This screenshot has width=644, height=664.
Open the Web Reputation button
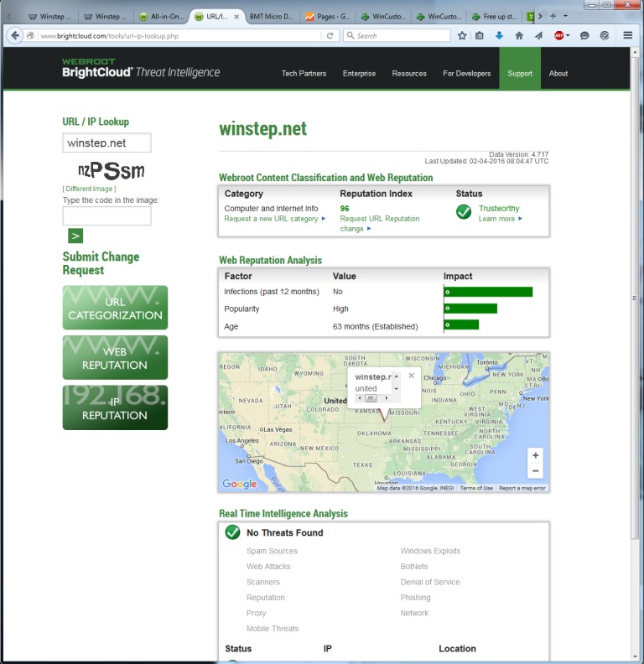115,357
